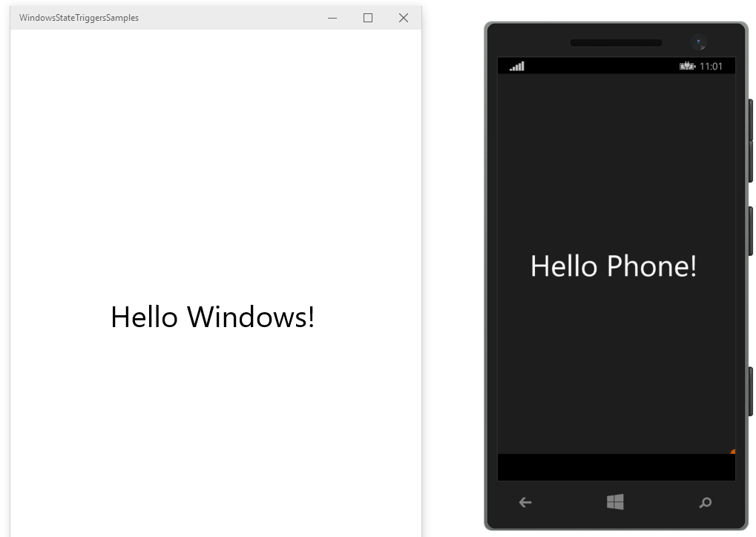Tap the Windows Start logo on phone
This screenshot has width=756, height=537.
click(615, 502)
